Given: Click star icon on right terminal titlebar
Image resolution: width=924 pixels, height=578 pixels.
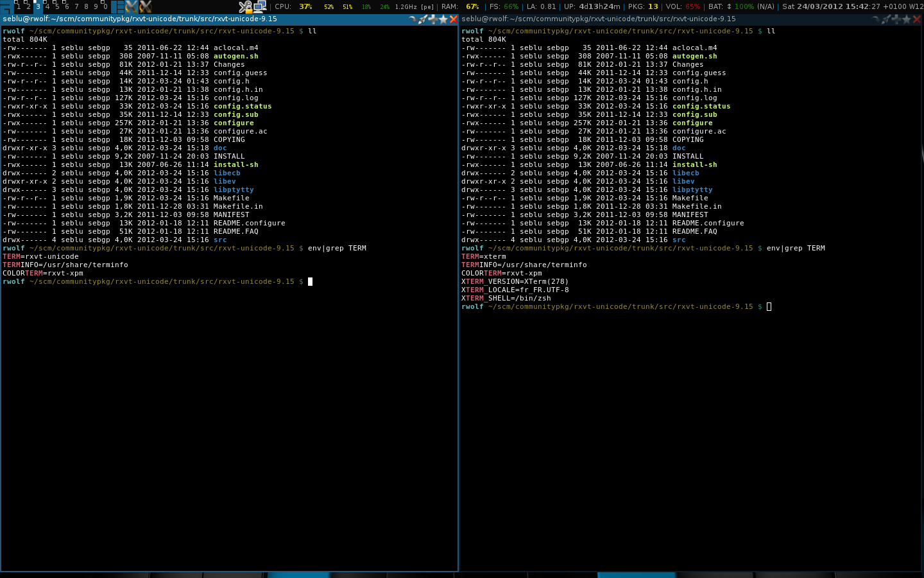Looking at the screenshot, I should (x=906, y=19).
